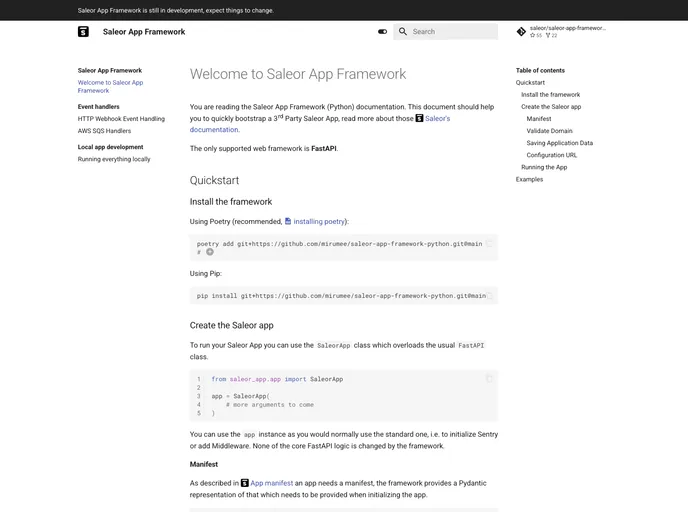
Task: Focus the Search input field
Action: pyautogui.click(x=445, y=32)
